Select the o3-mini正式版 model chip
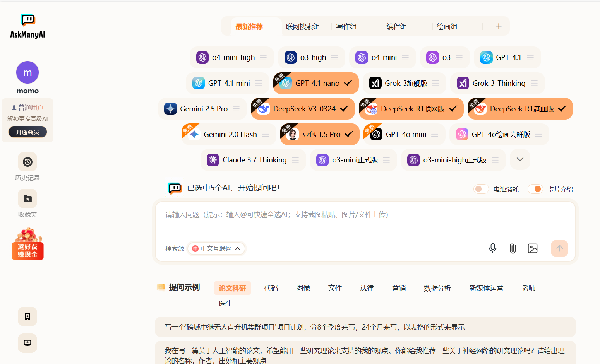600x364 pixels. pos(353,160)
